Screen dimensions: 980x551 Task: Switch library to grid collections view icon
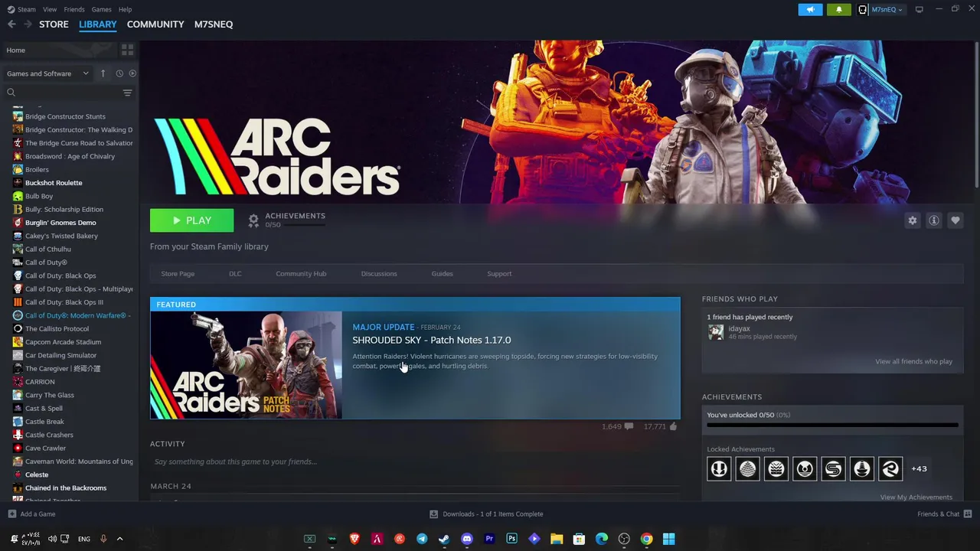(127, 50)
